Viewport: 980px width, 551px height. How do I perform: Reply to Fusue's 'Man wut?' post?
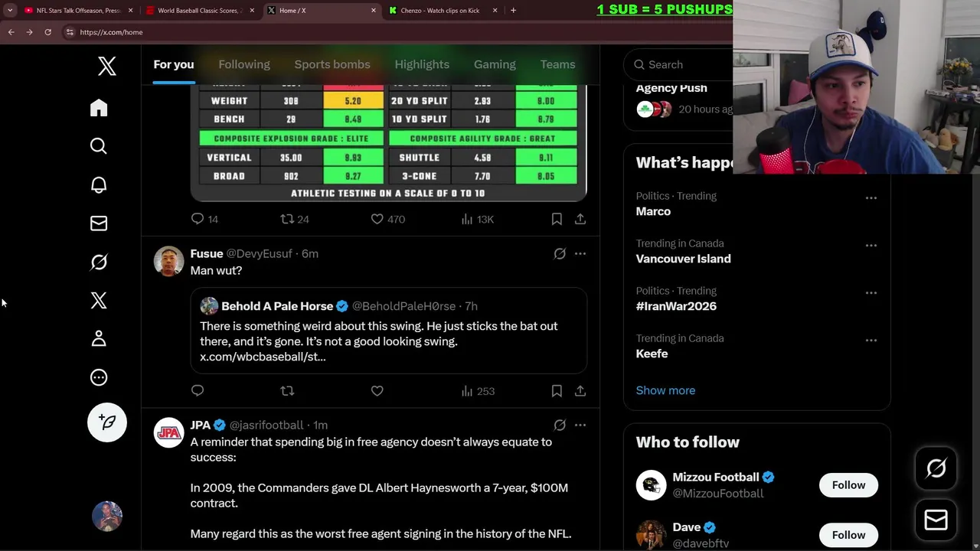198,391
